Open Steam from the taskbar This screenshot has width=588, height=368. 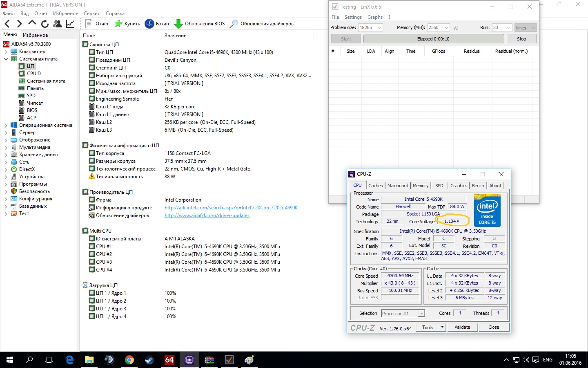[149, 360]
